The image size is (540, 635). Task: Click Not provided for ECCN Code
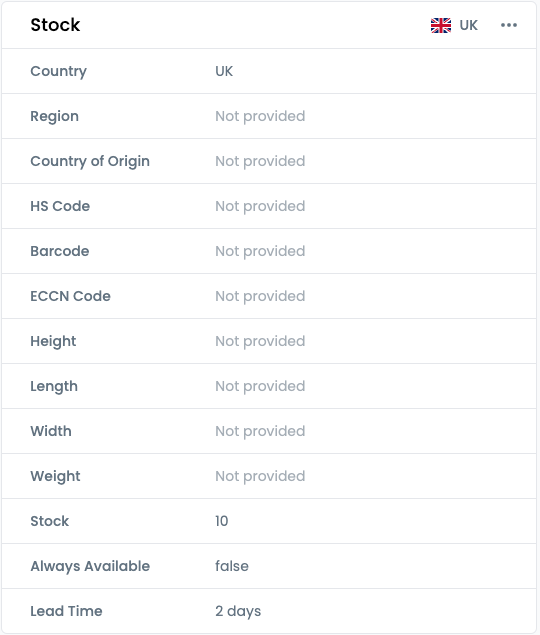point(260,296)
